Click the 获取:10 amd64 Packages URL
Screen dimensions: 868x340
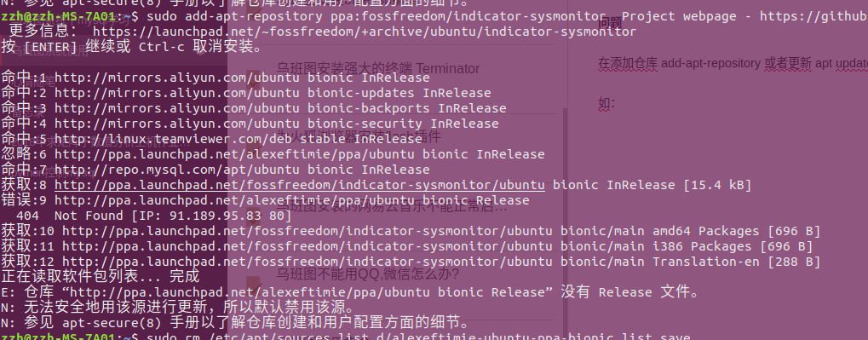tap(308, 231)
